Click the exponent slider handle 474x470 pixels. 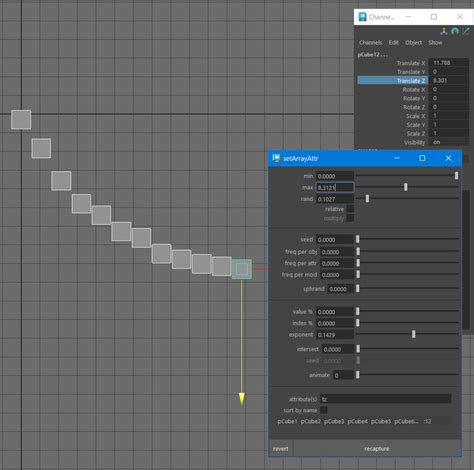click(x=414, y=334)
